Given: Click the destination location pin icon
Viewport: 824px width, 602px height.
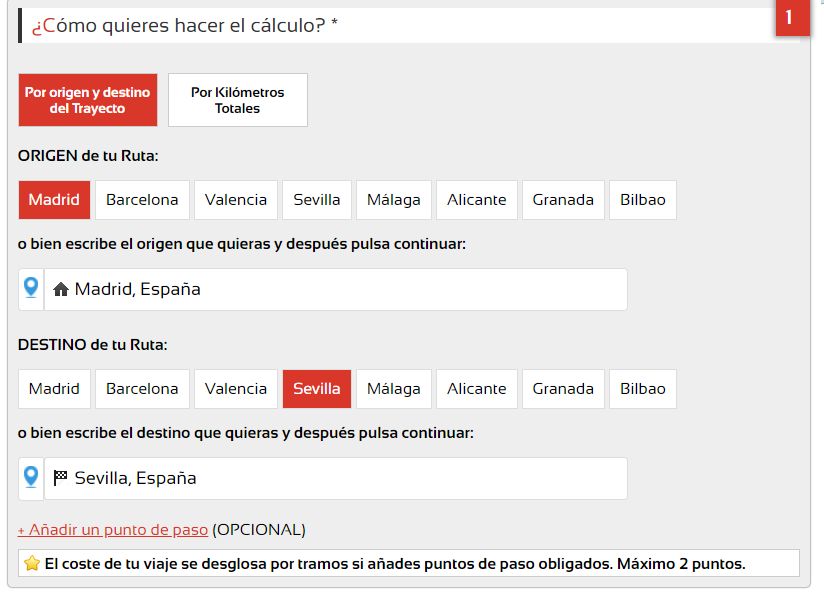Looking at the screenshot, I should (31, 478).
